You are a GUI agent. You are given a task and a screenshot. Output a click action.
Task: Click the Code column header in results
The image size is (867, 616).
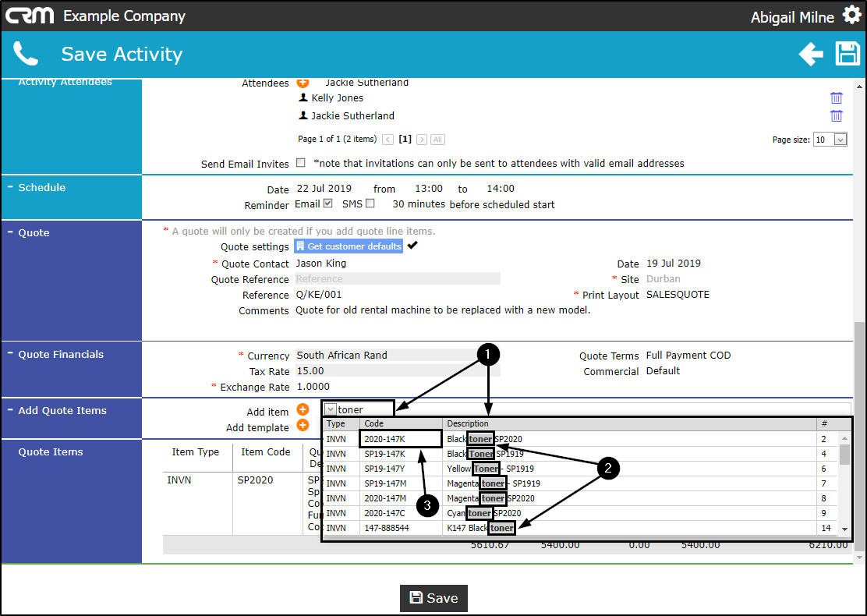401,423
